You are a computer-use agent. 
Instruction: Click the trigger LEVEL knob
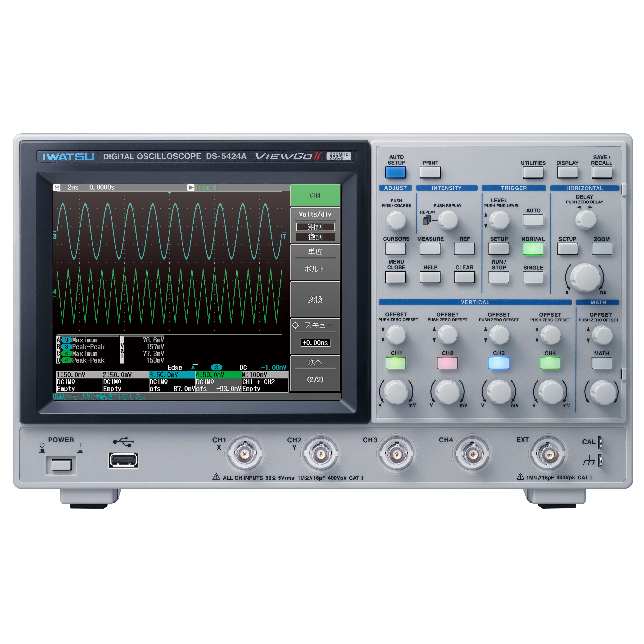pos(499,220)
